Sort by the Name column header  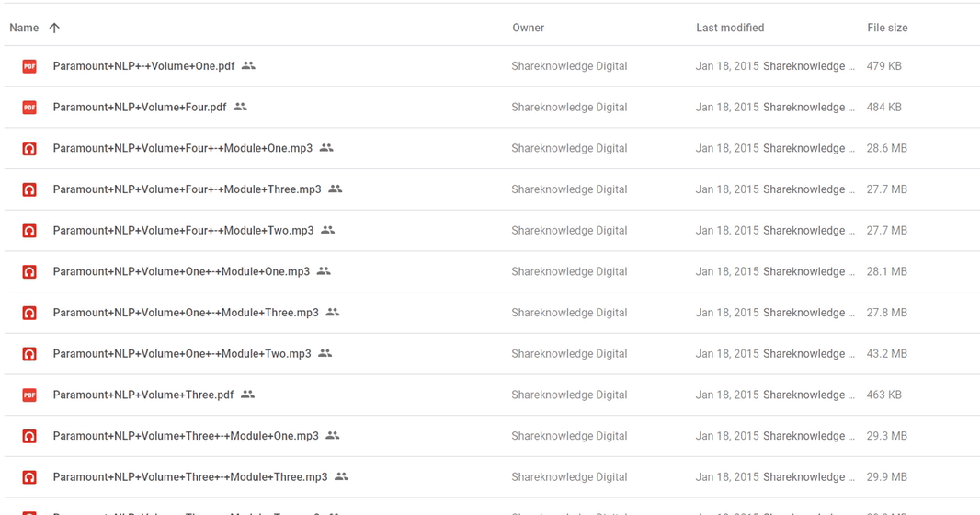(24, 28)
